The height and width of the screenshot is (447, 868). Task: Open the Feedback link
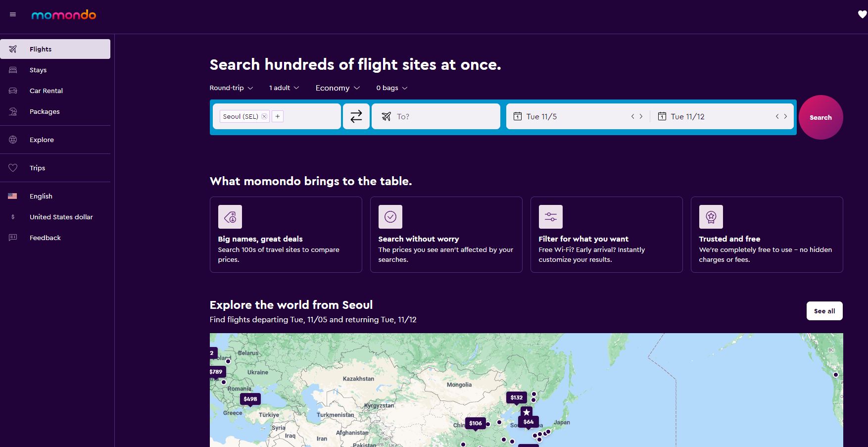tap(55, 238)
